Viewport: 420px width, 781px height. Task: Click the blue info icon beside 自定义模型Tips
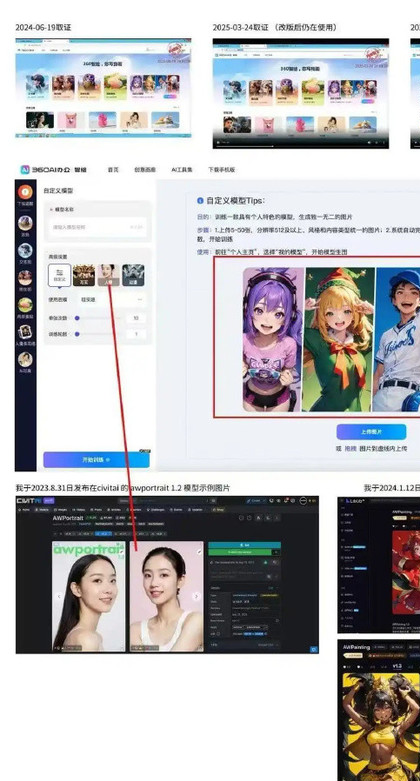coord(200,200)
